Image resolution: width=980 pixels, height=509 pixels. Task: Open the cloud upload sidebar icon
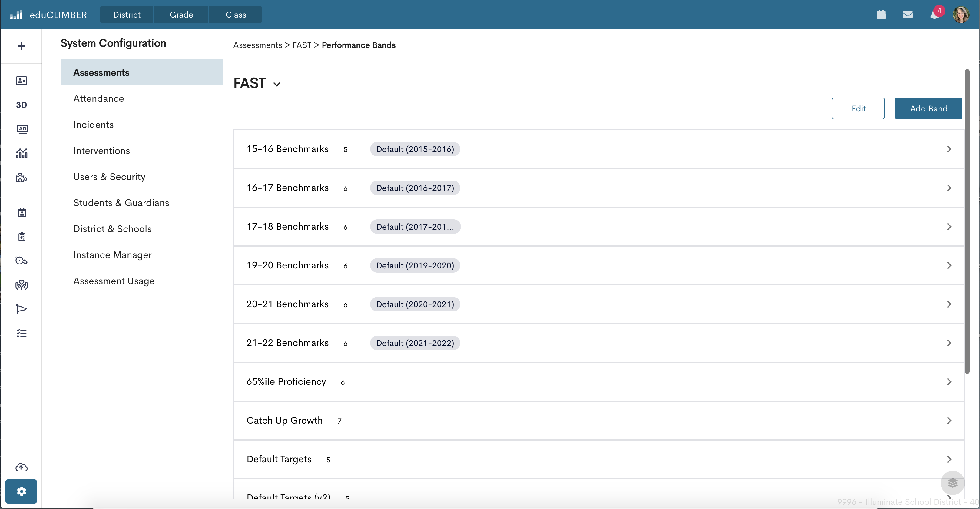[x=21, y=467]
